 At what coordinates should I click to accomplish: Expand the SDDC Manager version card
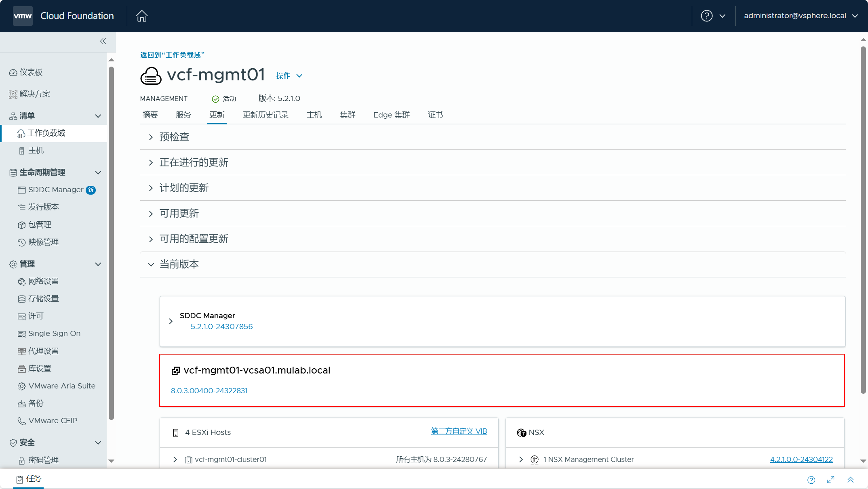[171, 321]
